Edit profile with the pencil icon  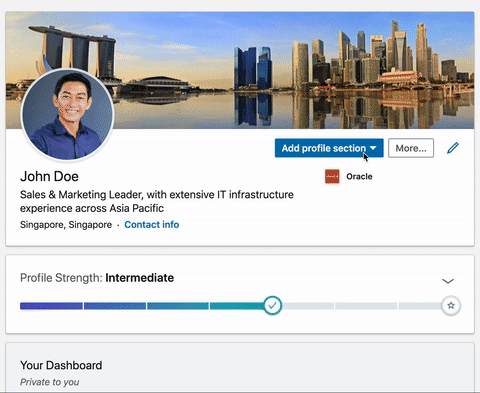coord(453,148)
